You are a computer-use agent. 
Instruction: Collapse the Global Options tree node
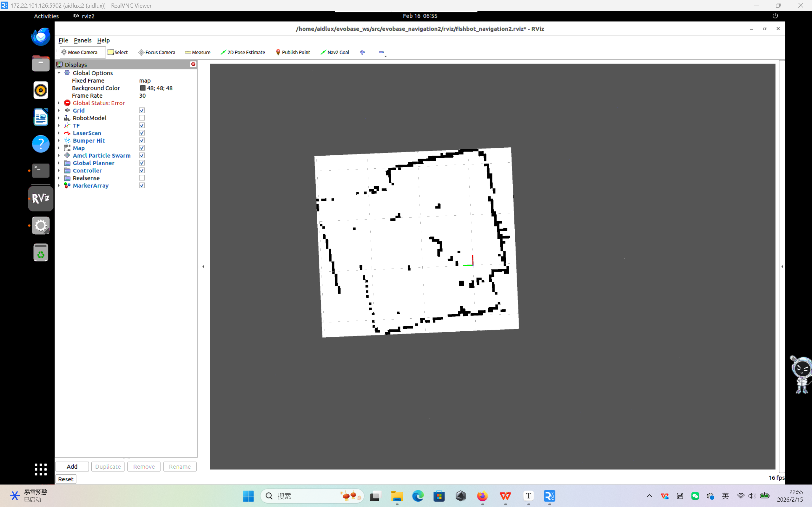pyautogui.click(x=59, y=73)
